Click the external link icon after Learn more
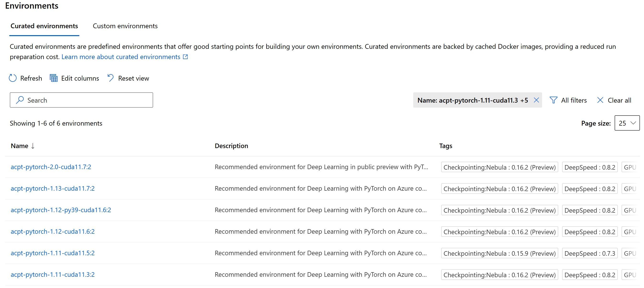This screenshot has width=644, height=288. [185, 57]
